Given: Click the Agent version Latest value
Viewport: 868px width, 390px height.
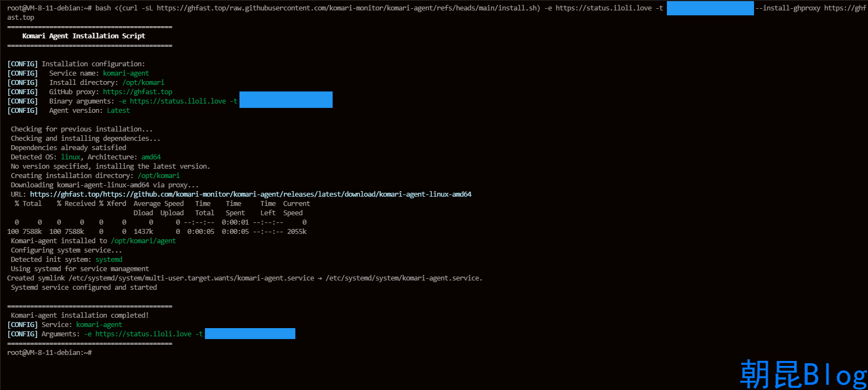Looking at the screenshot, I should [x=118, y=111].
